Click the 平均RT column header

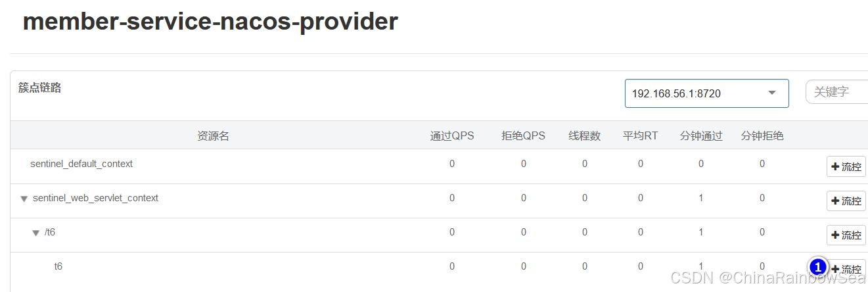point(640,136)
